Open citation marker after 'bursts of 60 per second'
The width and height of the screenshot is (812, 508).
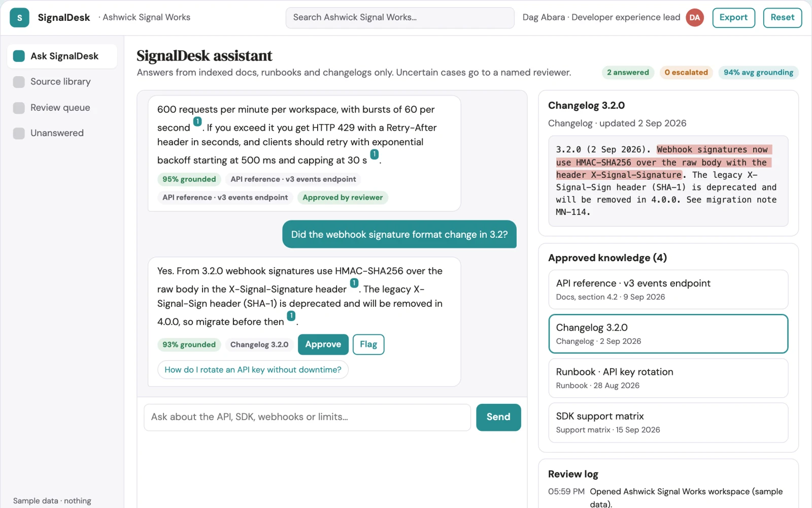coord(197,121)
